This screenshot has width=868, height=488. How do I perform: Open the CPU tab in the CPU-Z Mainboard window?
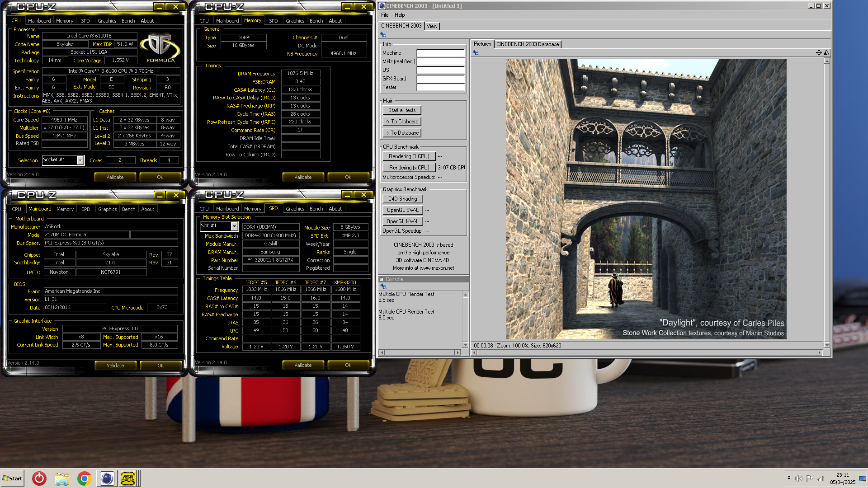coord(17,209)
